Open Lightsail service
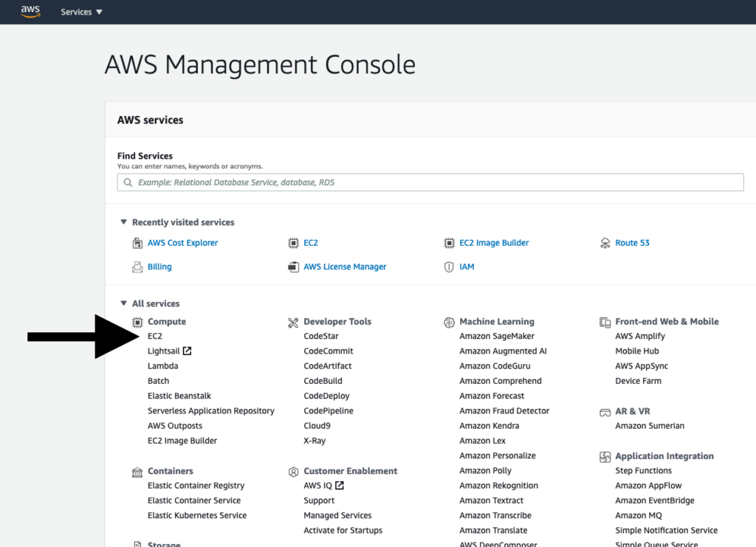This screenshot has height=547, width=756. (163, 351)
